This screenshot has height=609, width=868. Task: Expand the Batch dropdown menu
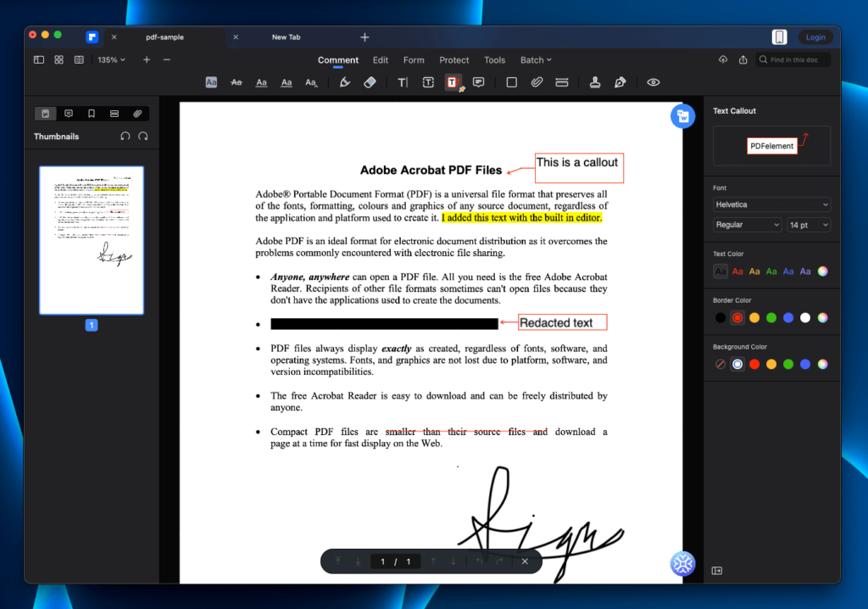536,60
